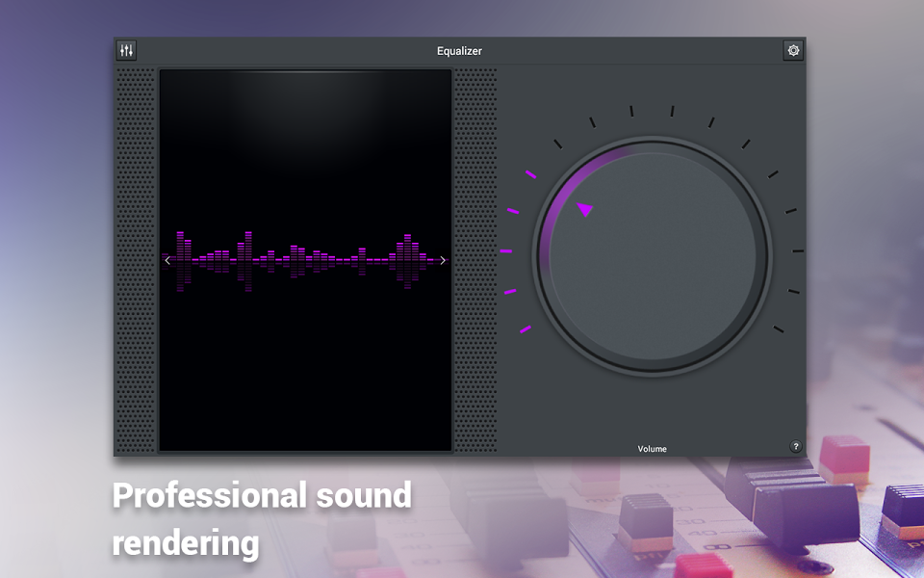This screenshot has height=578, width=924.
Task: Click the Volume label below the knob
Action: tap(652, 449)
